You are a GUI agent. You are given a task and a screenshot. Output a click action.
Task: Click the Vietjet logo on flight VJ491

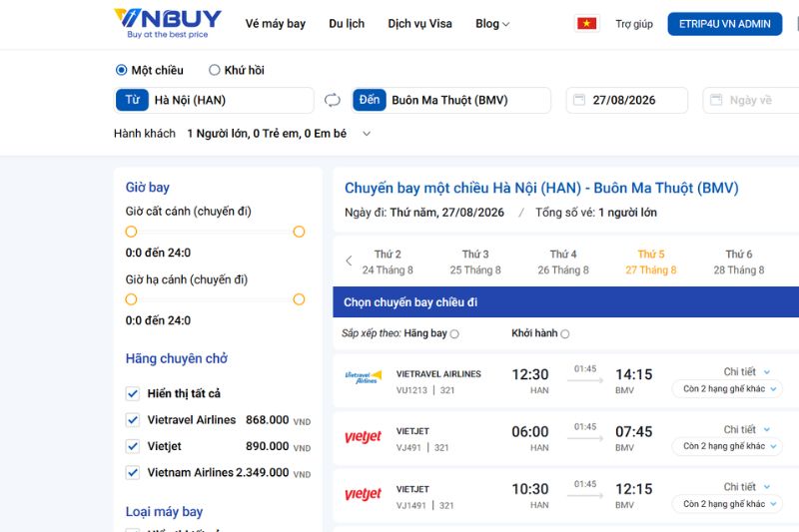(x=363, y=437)
